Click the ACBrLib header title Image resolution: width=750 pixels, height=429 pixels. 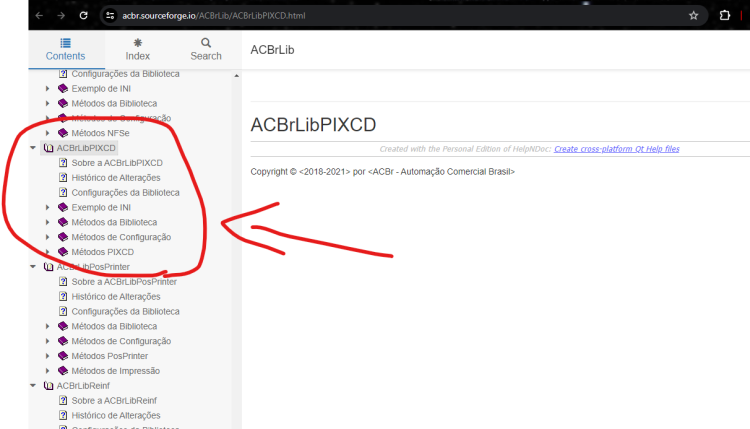coord(272,50)
